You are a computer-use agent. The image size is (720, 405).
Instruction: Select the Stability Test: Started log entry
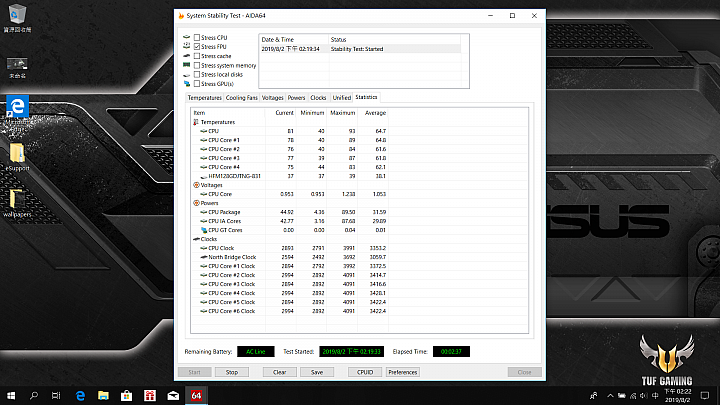pyautogui.click(x=360, y=49)
